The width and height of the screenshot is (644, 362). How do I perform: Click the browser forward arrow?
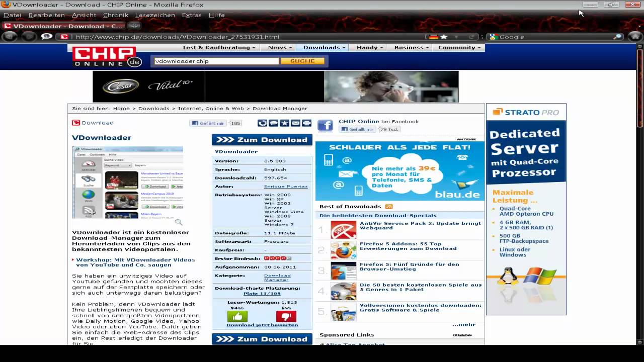click(x=28, y=37)
